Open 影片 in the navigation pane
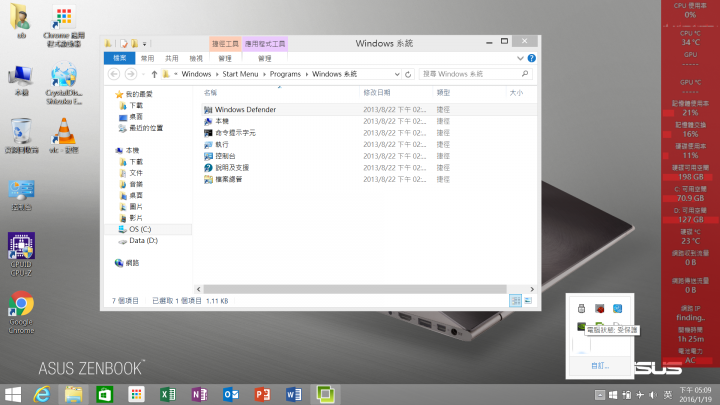Screen dimensions: 720x405 click(136, 218)
